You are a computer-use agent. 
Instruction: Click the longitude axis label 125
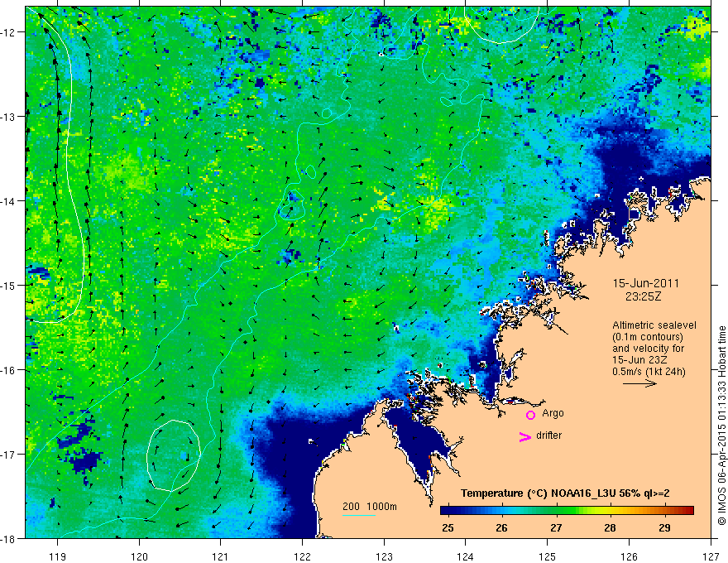(548, 556)
